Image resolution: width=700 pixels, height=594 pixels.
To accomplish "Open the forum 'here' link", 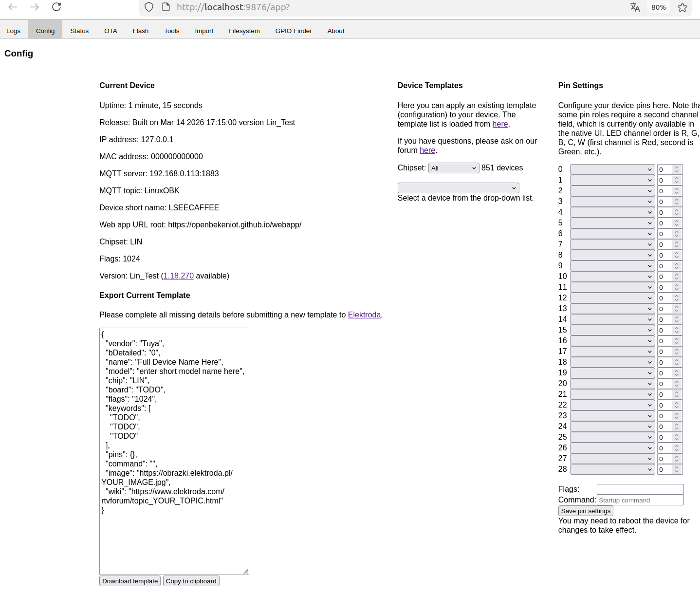I will tap(427, 150).
